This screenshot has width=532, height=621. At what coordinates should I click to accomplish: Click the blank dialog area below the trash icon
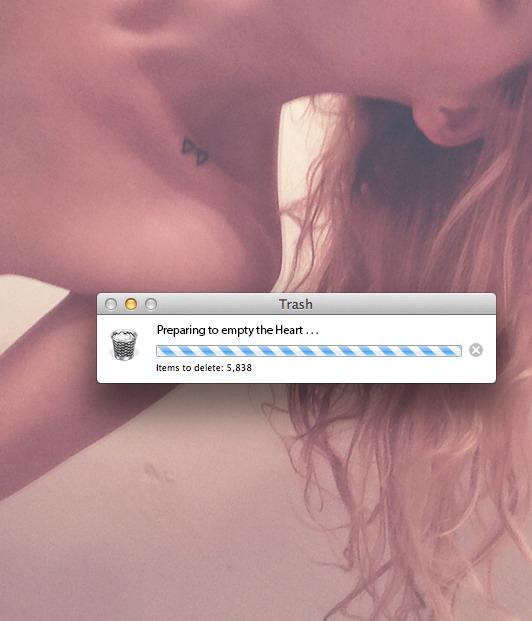124,371
